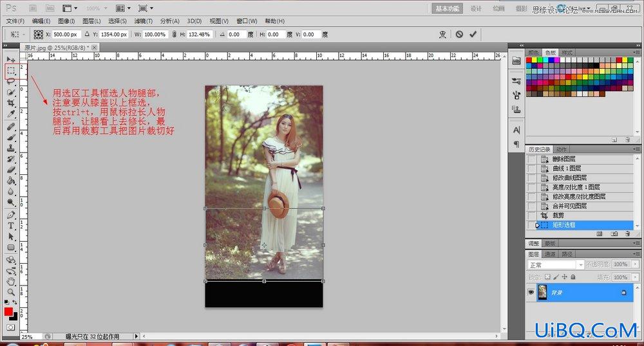Select the Clone Stamp tool
Screen dimensions: 644x346
pos(11,148)
